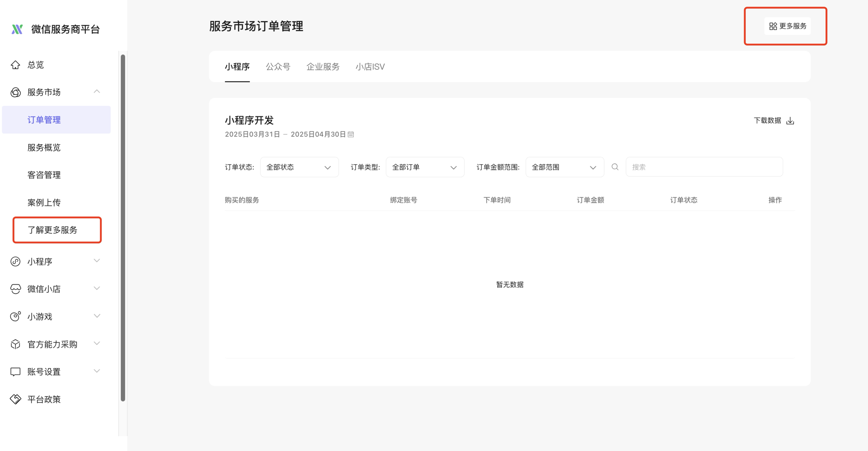Viewport: 868px width, 451px height.
Task: Go to 总览 overview page
Action: (x=36, y=65)
